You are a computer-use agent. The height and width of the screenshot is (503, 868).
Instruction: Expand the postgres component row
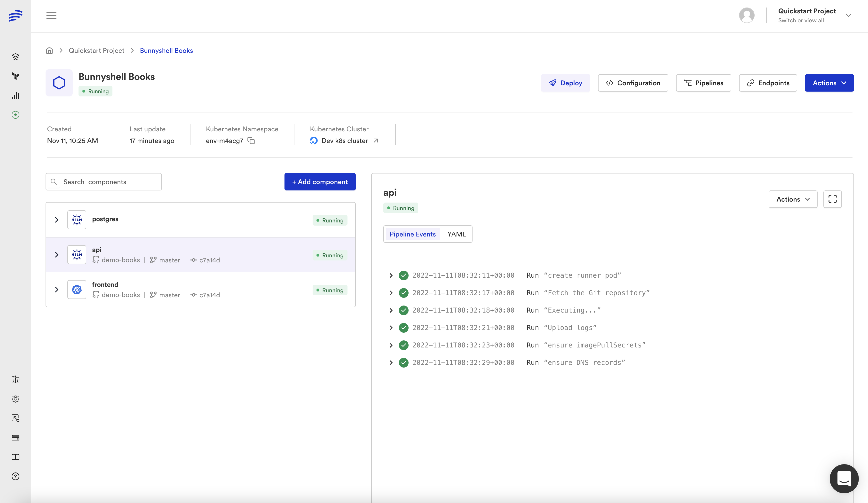56,220
